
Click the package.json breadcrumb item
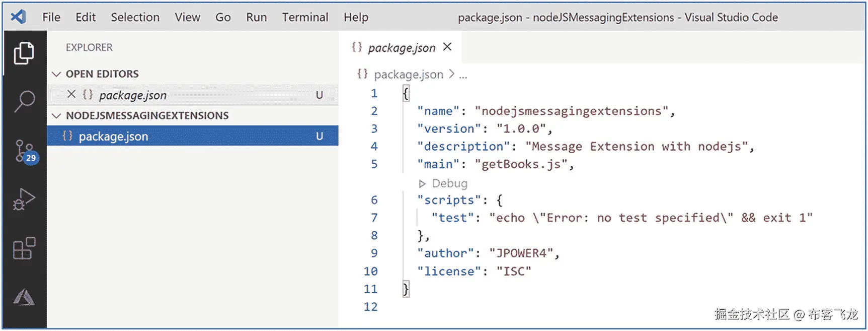[x=408, y=75]
